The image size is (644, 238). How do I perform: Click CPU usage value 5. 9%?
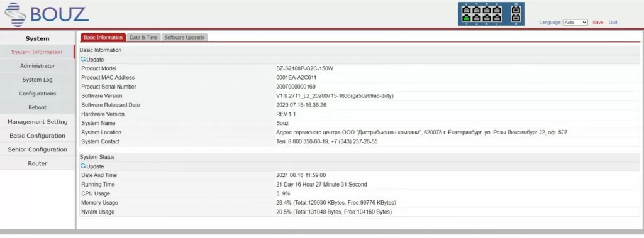(283, 193)
